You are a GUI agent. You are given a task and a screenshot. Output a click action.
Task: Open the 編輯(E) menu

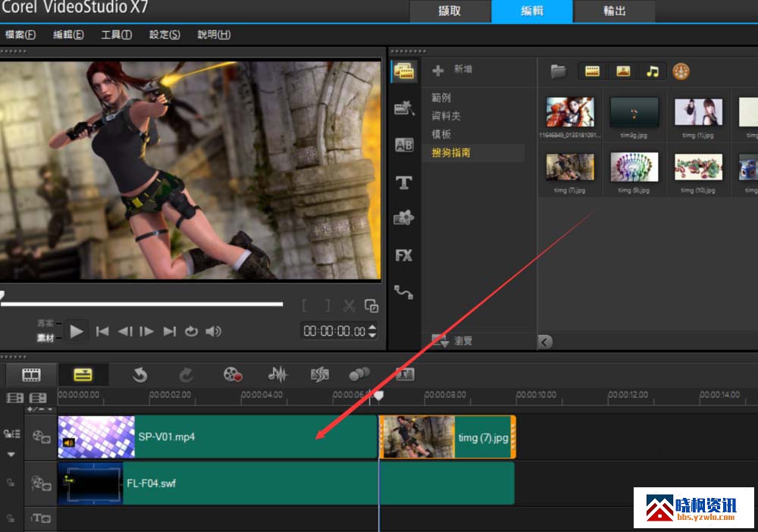(x=68, y=35)
